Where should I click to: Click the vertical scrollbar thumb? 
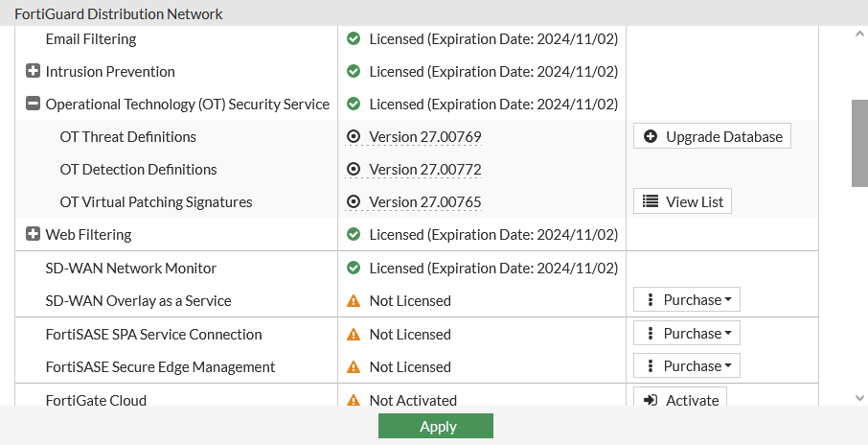click(x=859, y=143)
